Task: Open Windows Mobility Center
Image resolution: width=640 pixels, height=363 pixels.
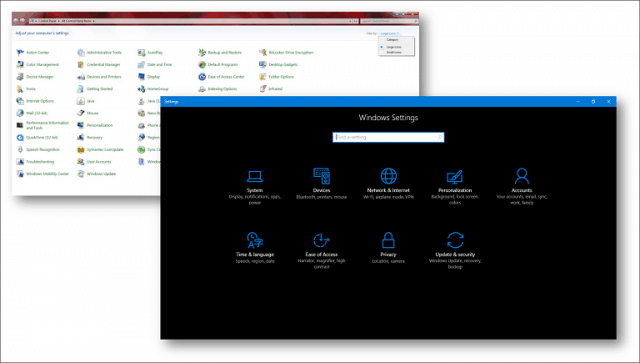Action: click(x=42, y=174)
